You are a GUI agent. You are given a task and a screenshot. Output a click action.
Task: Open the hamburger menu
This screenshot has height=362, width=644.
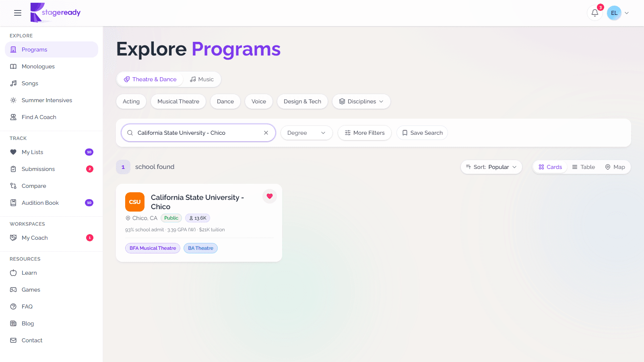(18, 13)
